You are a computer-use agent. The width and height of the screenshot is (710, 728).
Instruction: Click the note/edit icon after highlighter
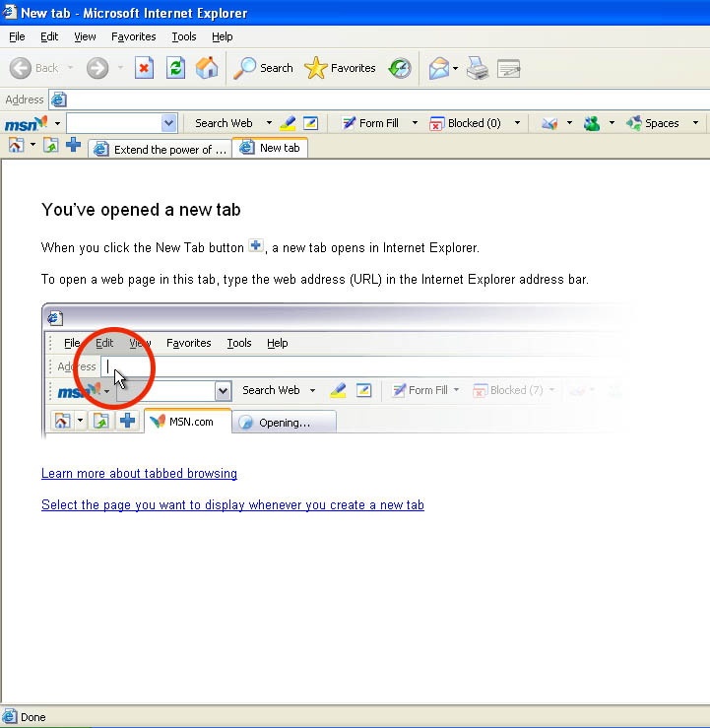click(310, 123)
